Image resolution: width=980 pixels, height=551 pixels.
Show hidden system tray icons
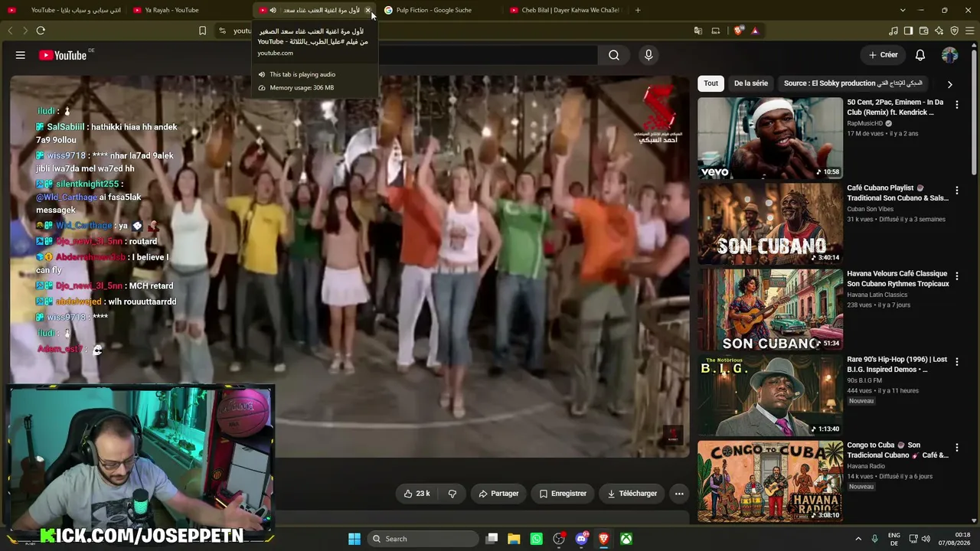858,539
